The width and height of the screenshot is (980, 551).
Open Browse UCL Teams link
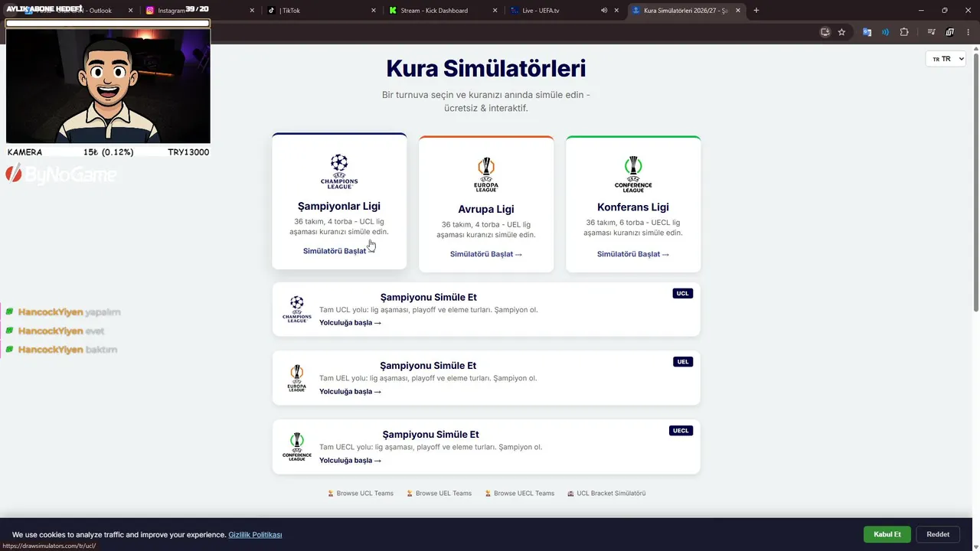[361, 494]
